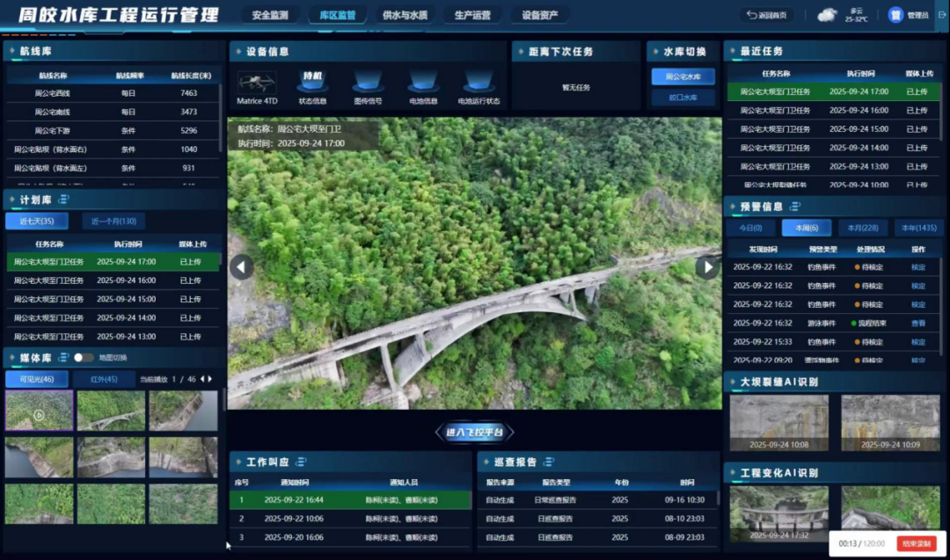
Task: Show previous image with left arrow
Action: click(x=241, y=266)
